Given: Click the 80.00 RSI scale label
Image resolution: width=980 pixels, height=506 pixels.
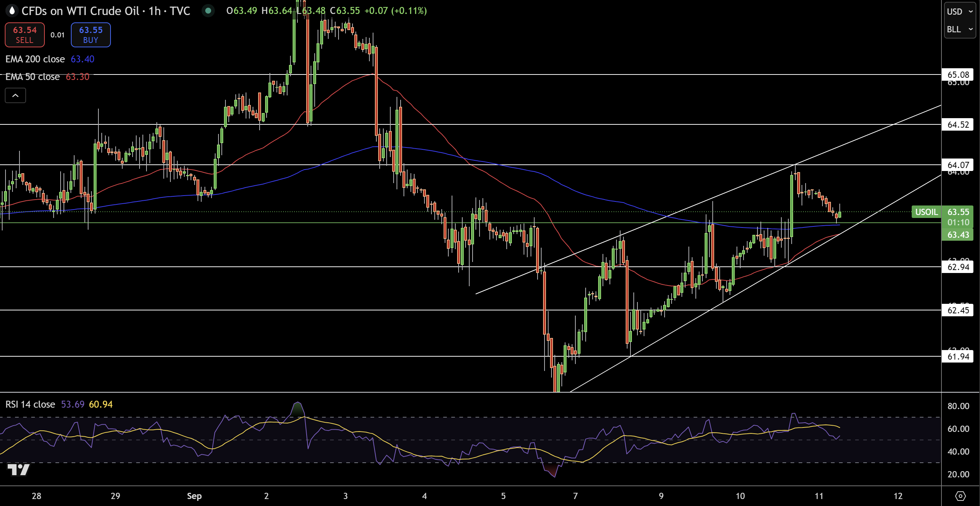Looking at the screenshot, I should pyautogui.click(x=958, y=406).
